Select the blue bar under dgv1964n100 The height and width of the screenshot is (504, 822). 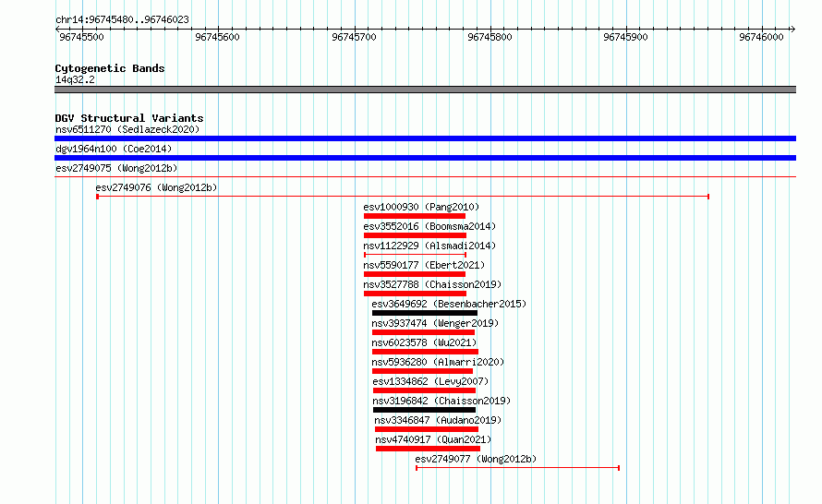coord(425,158)
